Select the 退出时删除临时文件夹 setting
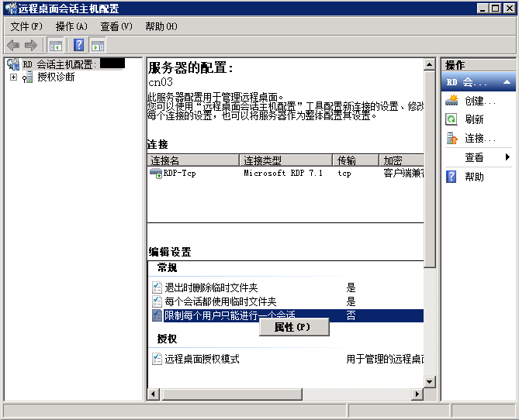519x420 pixels. [x=211, y=287]
